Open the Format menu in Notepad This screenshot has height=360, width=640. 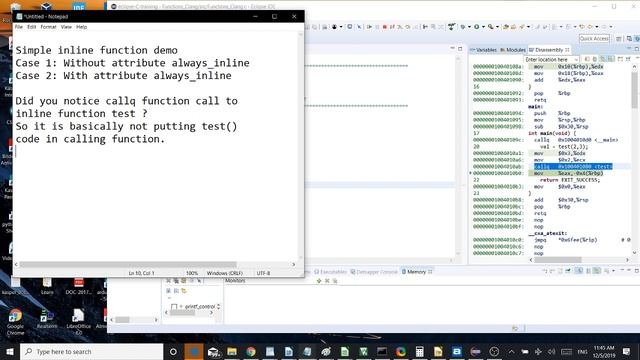pyautogui.click(x=48, y=27)
